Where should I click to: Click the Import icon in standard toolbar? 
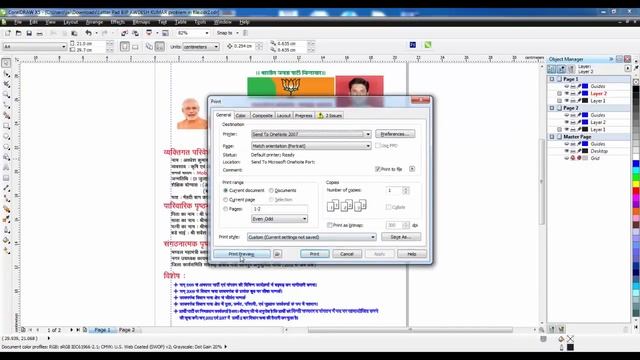click(124, 33)
